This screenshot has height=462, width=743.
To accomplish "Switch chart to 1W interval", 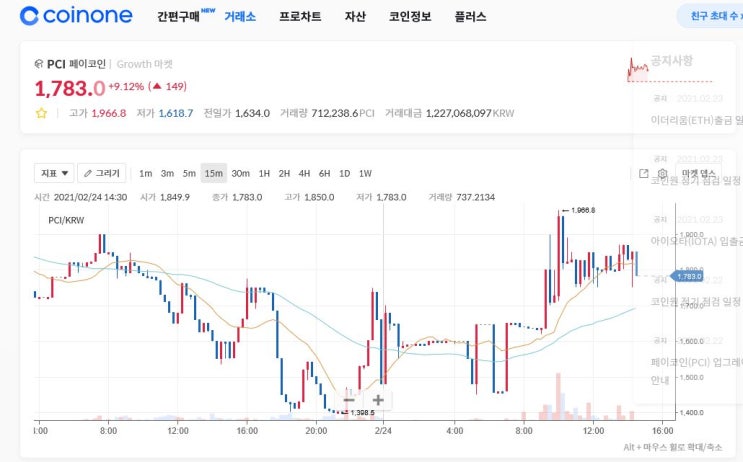I will pyautogui.click(x=365, y=173).
